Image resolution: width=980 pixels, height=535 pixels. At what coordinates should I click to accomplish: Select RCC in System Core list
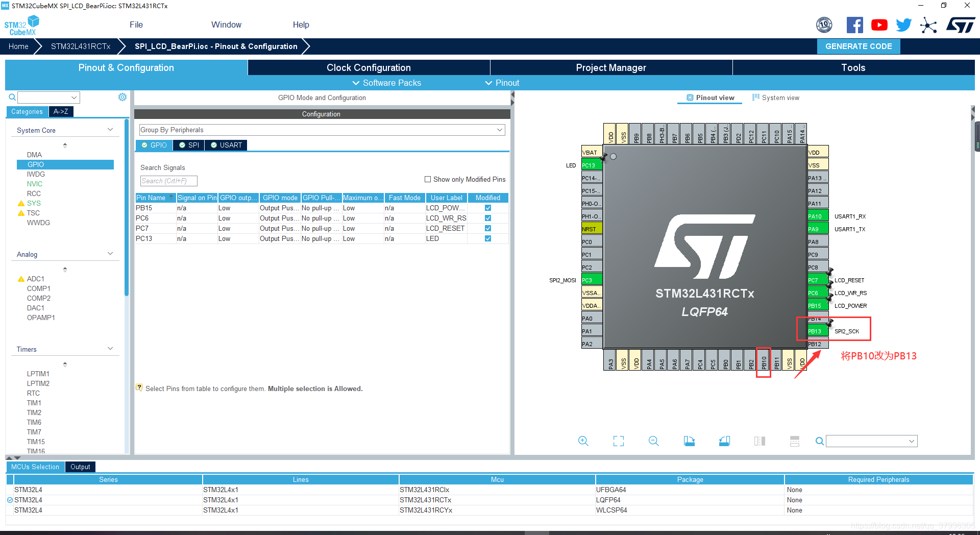pos(34,193)
